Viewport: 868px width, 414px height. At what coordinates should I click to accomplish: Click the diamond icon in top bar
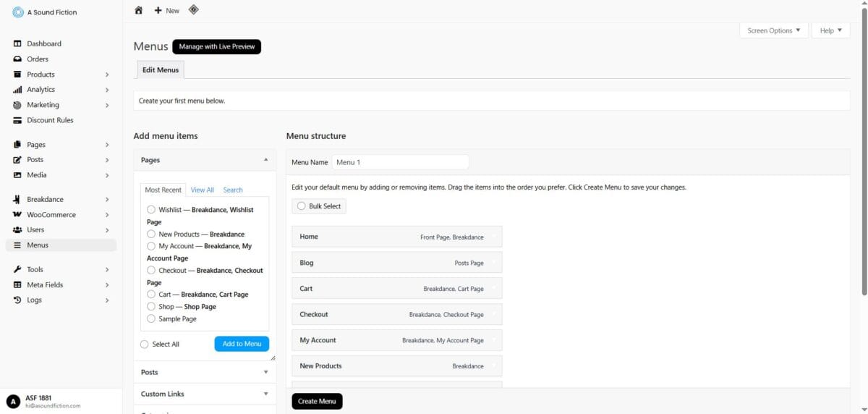click(x=193, y=9)
